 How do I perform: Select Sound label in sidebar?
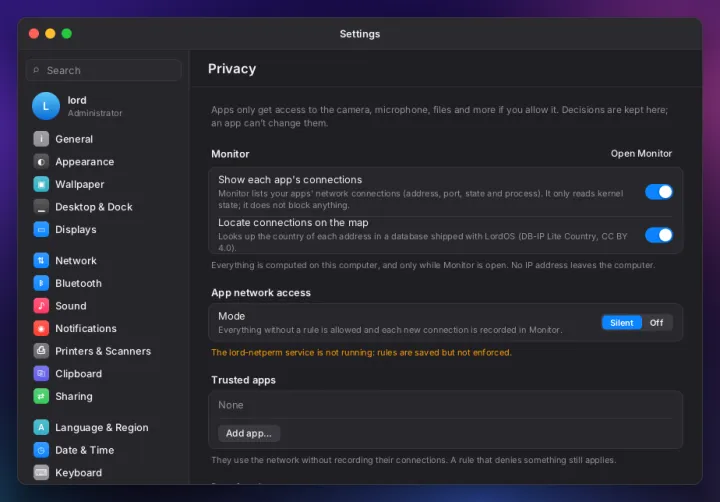point(71,305)
